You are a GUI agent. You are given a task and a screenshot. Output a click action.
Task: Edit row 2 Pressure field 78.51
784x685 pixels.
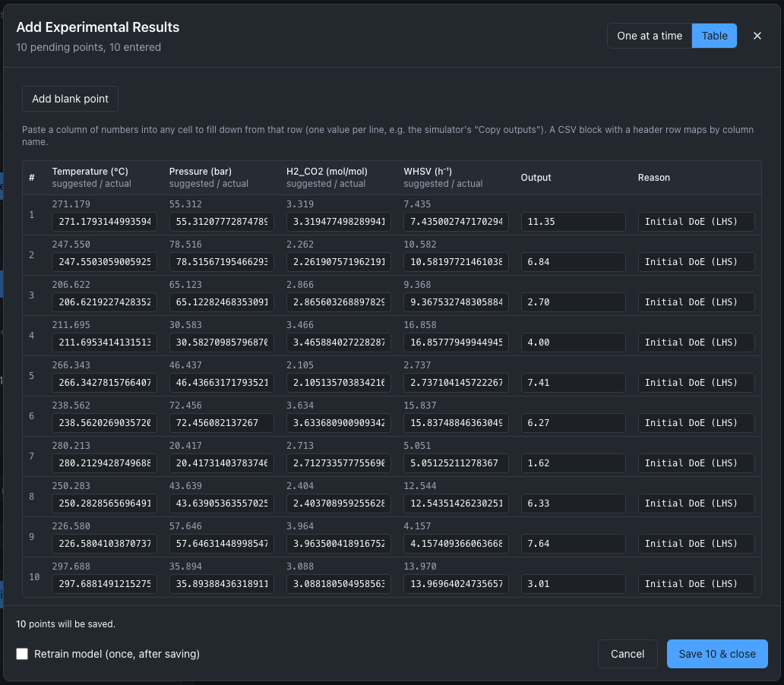(222, 262)
